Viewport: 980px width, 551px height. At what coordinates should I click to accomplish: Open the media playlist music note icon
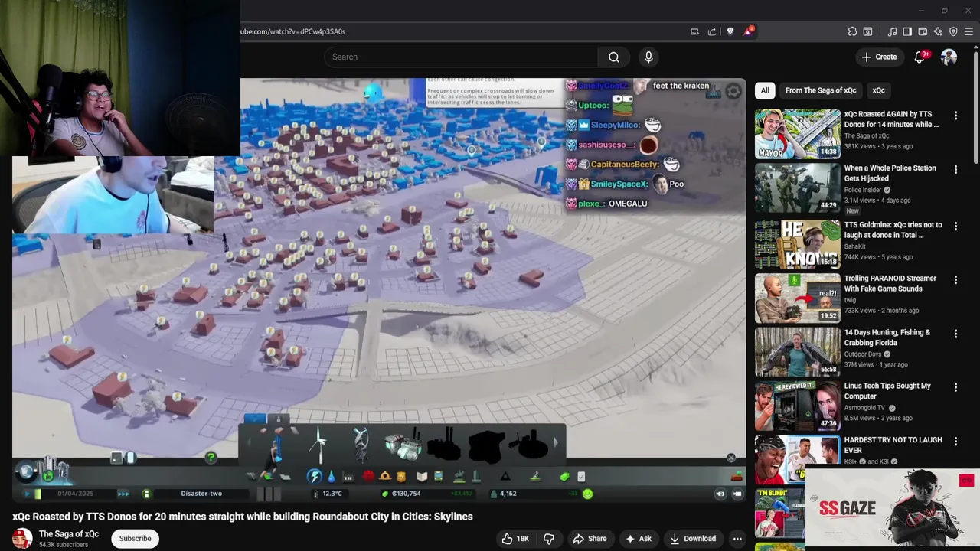point(892,31)
